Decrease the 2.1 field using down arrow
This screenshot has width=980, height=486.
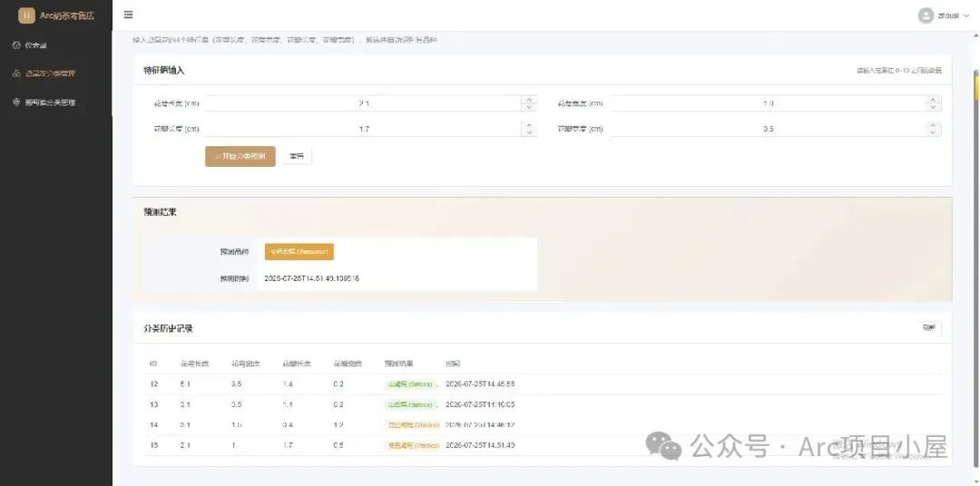pyautogui.click(x=529, y=107)
